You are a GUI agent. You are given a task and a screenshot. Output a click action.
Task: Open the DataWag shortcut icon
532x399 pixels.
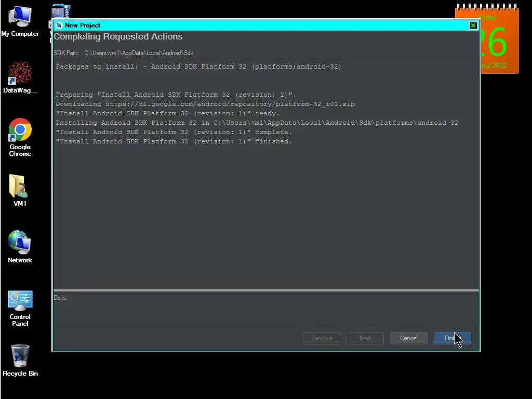pos(20,77)
